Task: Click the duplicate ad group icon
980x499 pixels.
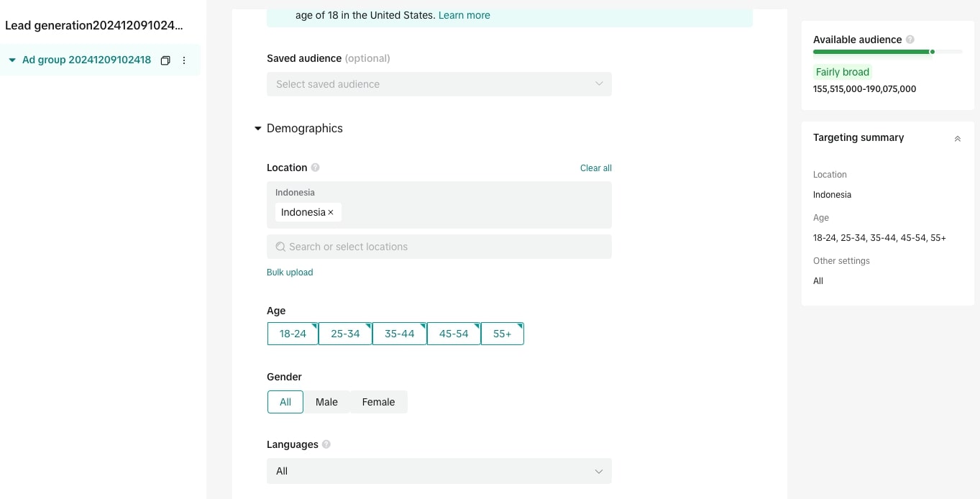Action: (165, 60)
